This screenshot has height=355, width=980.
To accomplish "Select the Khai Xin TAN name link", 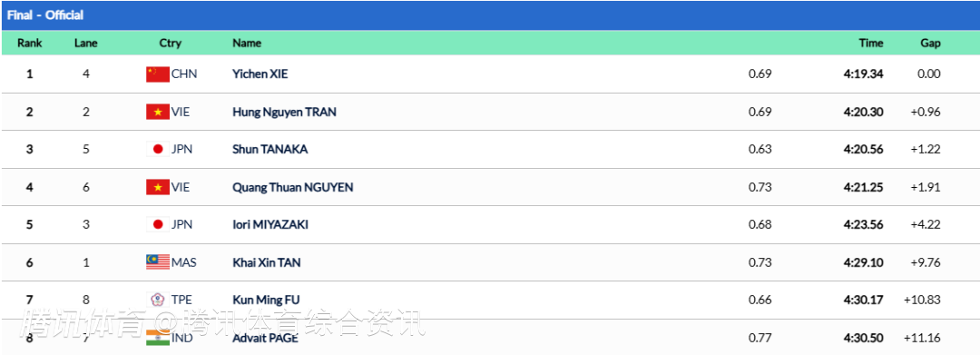I will pos(266,262).
